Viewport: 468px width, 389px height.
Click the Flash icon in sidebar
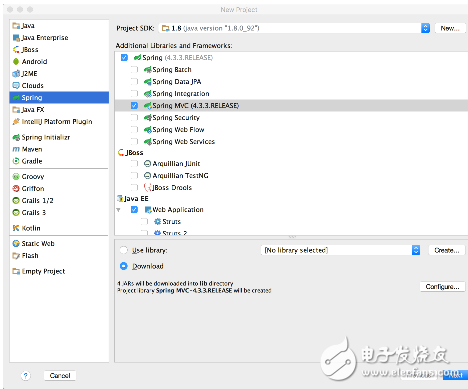tap(16, 256)
